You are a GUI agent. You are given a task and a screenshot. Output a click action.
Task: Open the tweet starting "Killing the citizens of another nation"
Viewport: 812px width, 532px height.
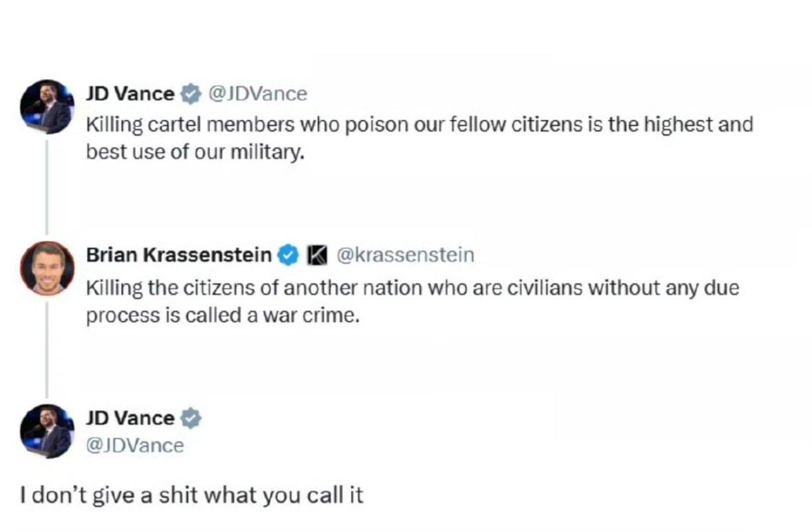(x=412, y=288)
